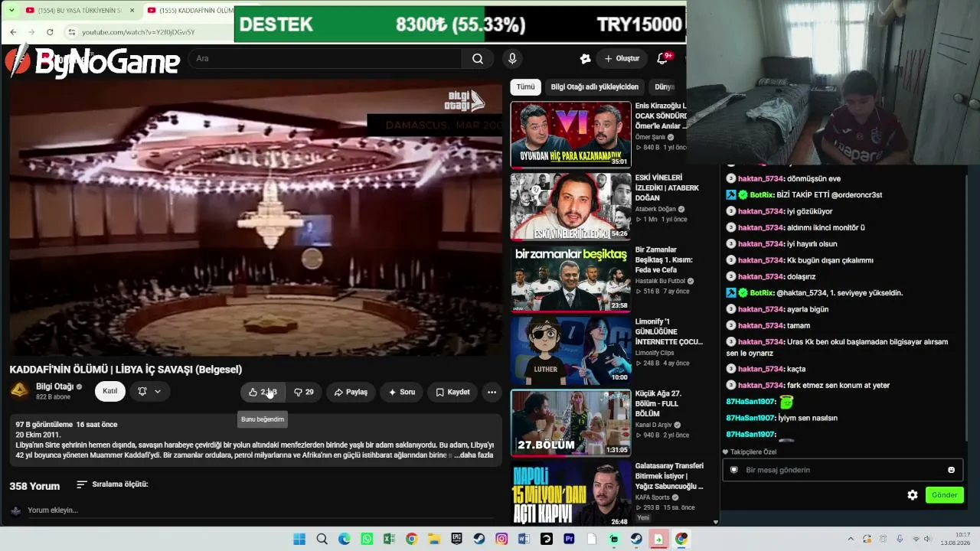Click the '358 Yorum' comments heading
Screen dimensions: 980x551
(34, 486)
